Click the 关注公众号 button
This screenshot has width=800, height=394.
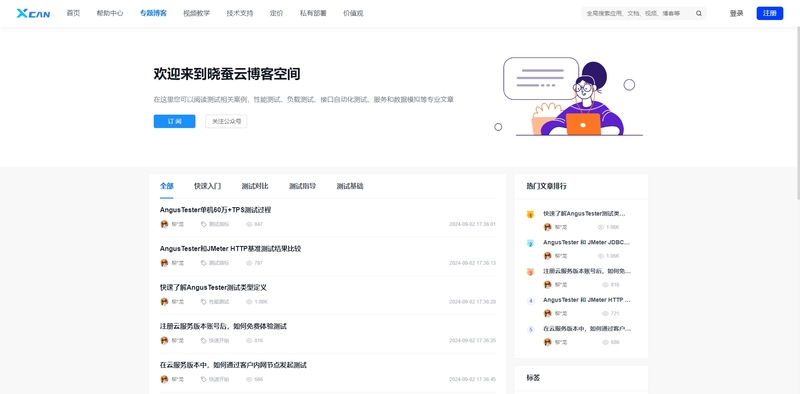[226, 121]
